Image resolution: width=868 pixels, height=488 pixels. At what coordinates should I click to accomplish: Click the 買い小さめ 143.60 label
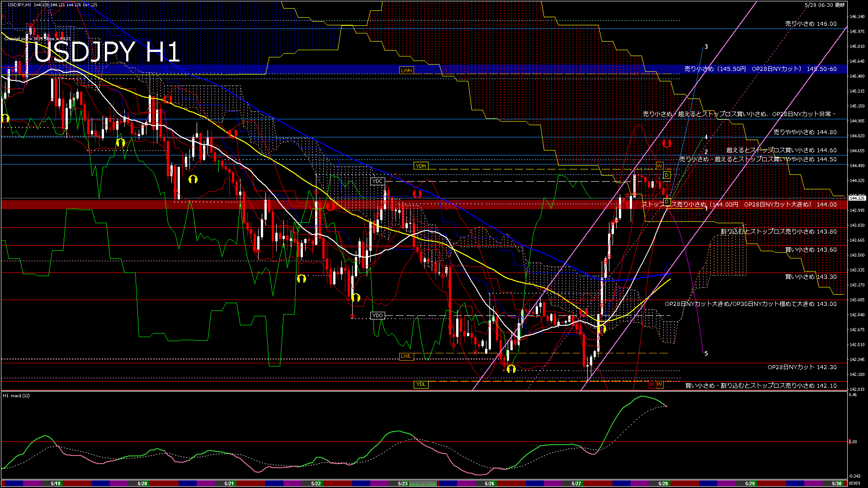pos(811,250)
